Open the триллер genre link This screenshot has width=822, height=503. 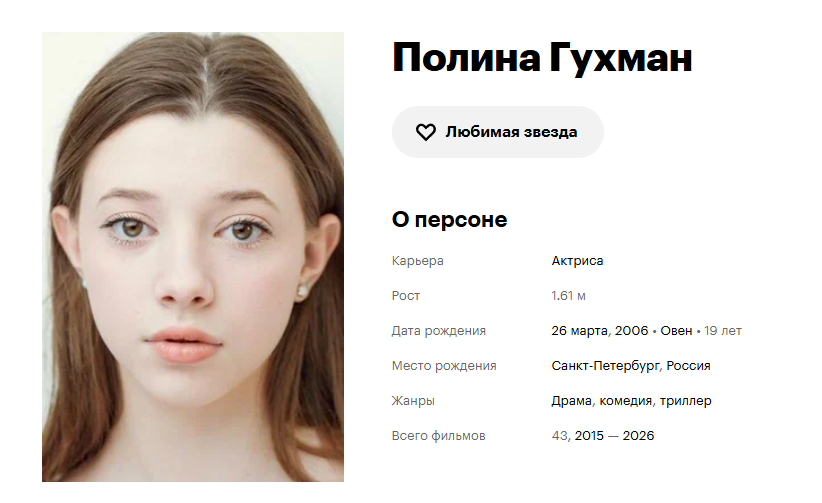click(x=686, y=401)
